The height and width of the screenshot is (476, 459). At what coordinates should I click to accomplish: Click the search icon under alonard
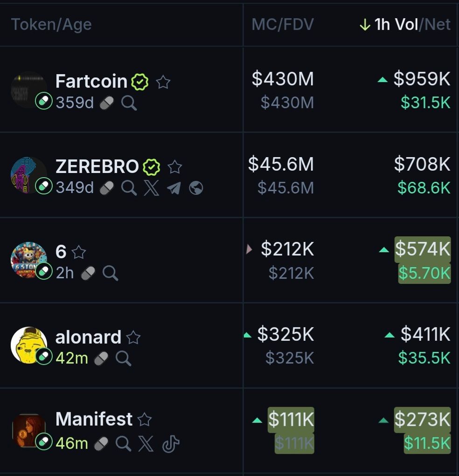coord(123,359)
